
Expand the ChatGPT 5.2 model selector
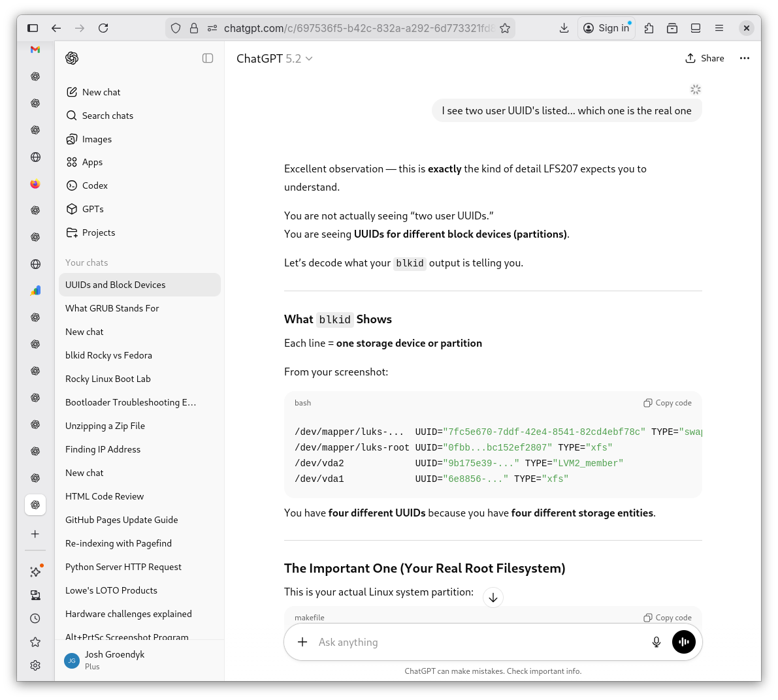click(274, 59)
